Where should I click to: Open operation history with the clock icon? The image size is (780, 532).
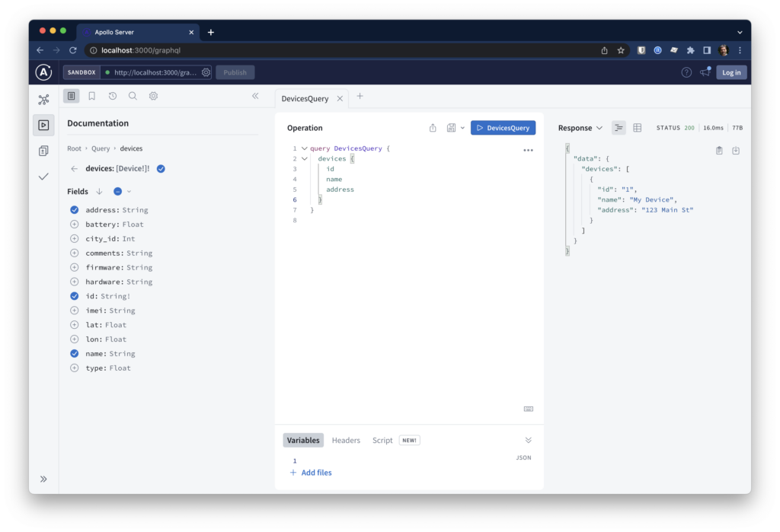[113, 95]
